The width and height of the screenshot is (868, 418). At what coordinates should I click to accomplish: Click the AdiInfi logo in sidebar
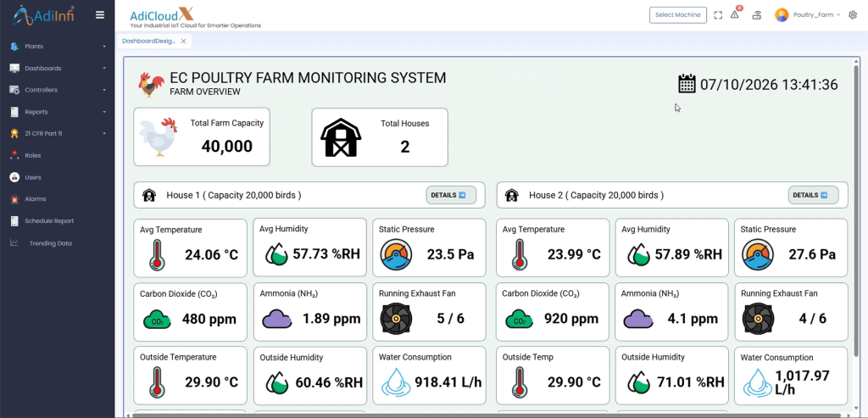[x=43, y=15]
